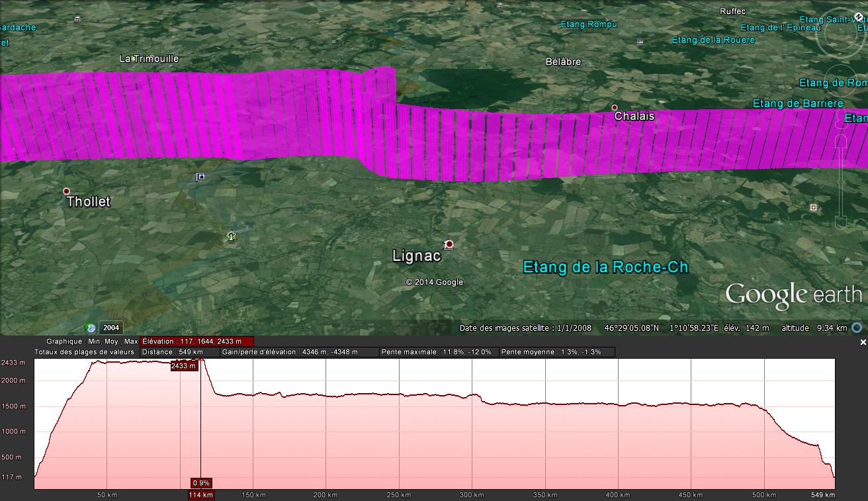868x501 pixels.
Task: Click the Pente moyenne field
Action: [556, 352]
